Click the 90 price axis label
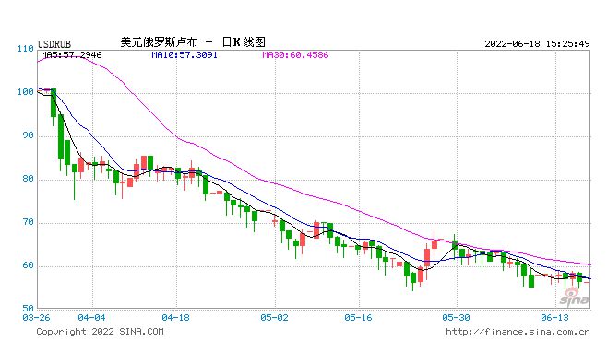The image size is (607, 364). [29, 135]
